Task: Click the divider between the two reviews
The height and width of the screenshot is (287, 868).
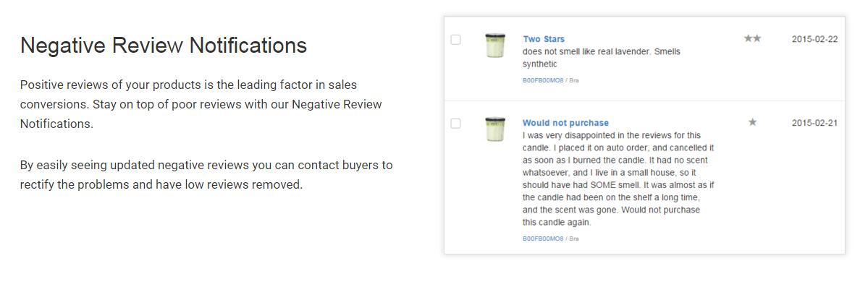Action: [644, 100]
